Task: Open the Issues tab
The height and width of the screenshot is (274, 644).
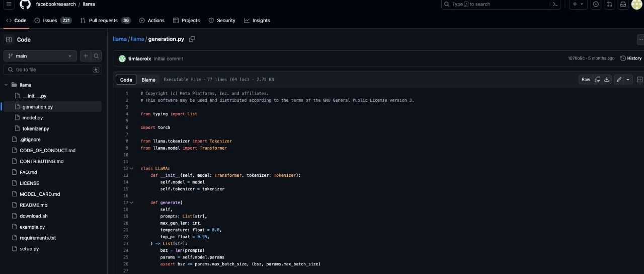Action: pos(53,21)
